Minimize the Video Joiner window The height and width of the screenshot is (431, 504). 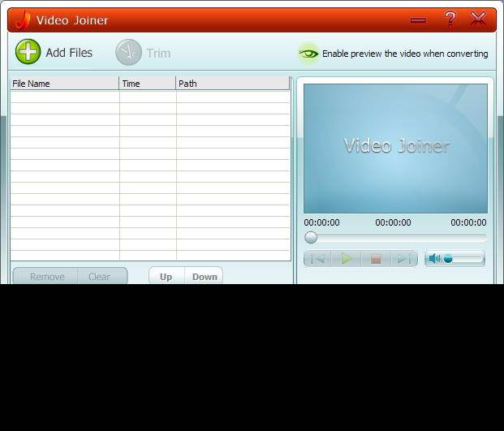point(418,20)
